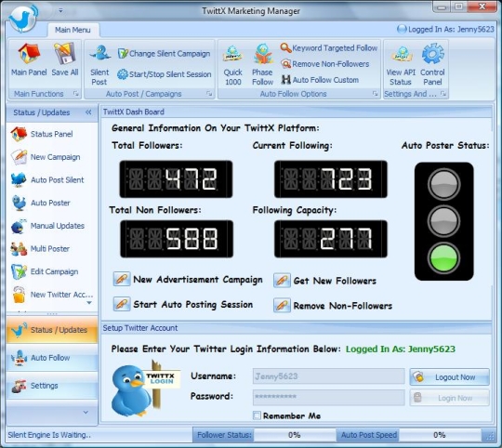Choose Remove Non-Followers in ribbon
Viewport: 502px width, 448px height.
coord(325,64)
